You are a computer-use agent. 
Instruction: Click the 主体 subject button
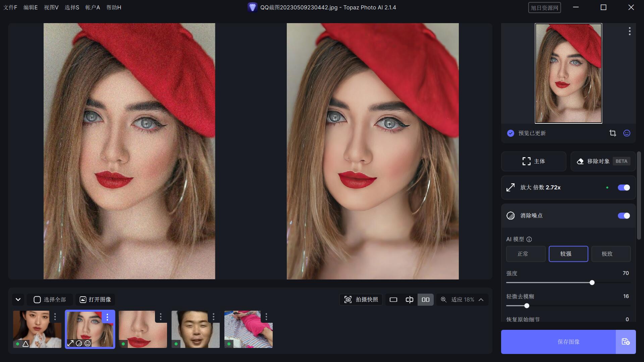pos(534,161)
